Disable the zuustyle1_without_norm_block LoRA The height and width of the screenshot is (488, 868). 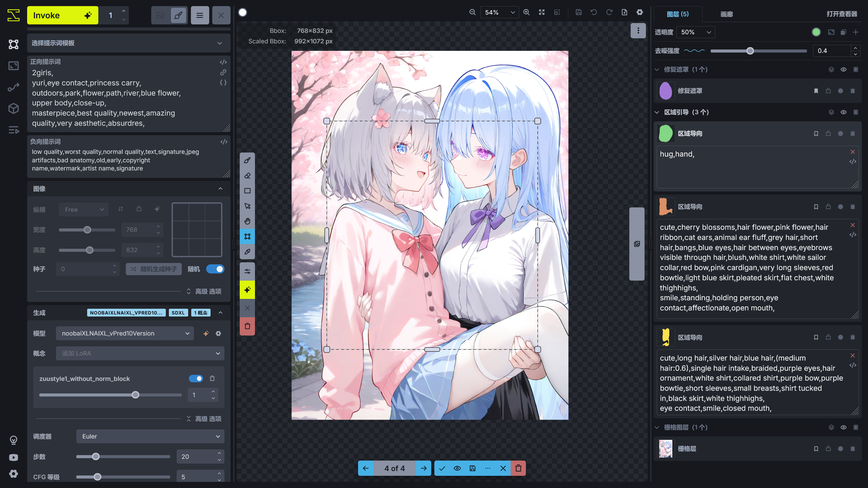(x=196, y=379)
